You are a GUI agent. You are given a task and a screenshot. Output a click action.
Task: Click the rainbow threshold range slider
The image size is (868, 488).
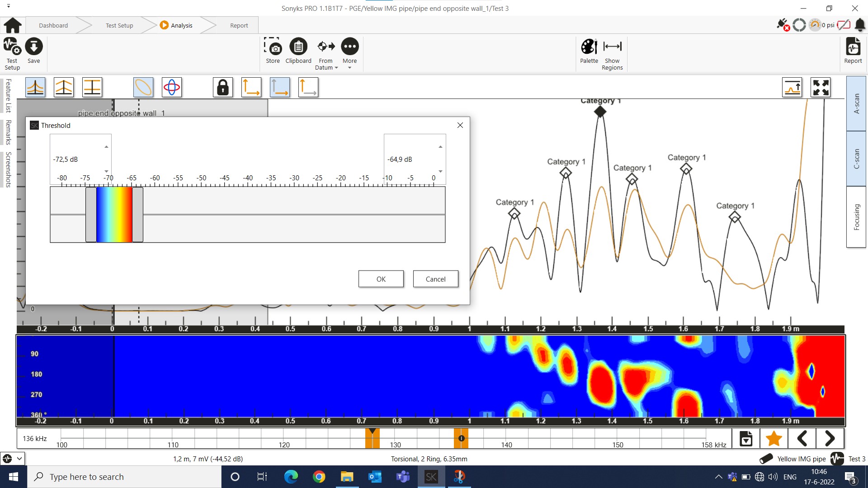pyautogui.click(x=114, y=215)
